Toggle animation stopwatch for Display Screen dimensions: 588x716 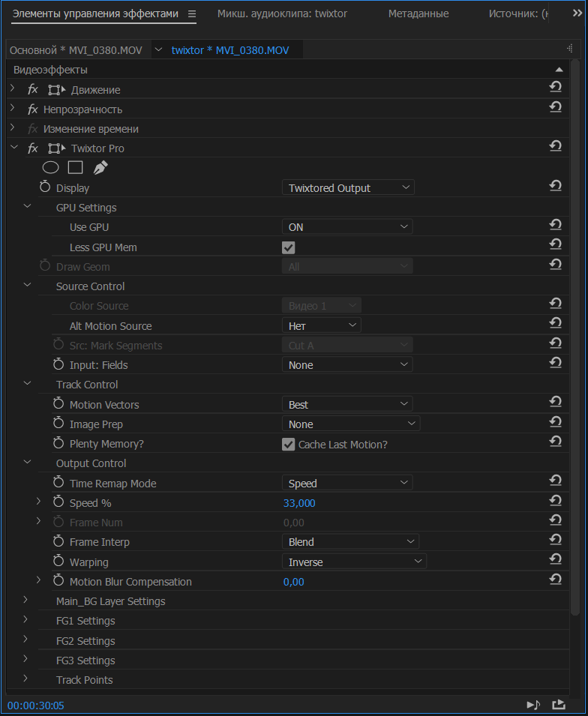tap(45, 187)
